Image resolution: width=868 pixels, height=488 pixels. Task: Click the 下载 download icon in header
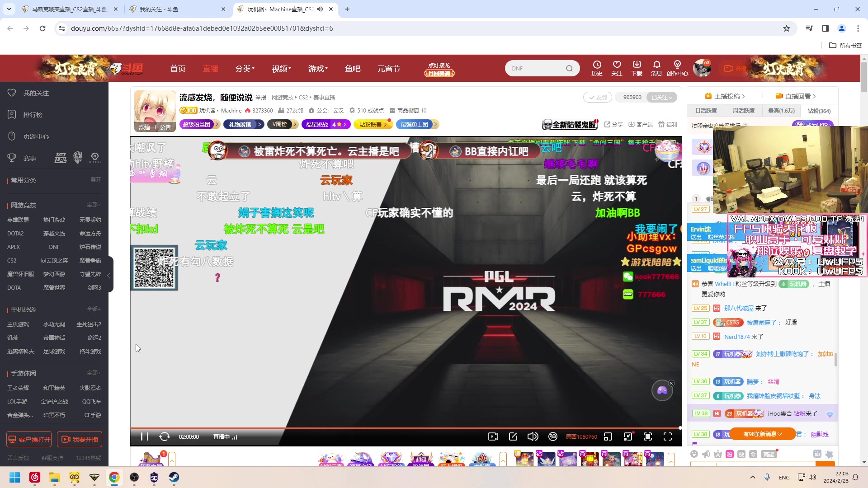pyautogui.click(x=637, y=68)
